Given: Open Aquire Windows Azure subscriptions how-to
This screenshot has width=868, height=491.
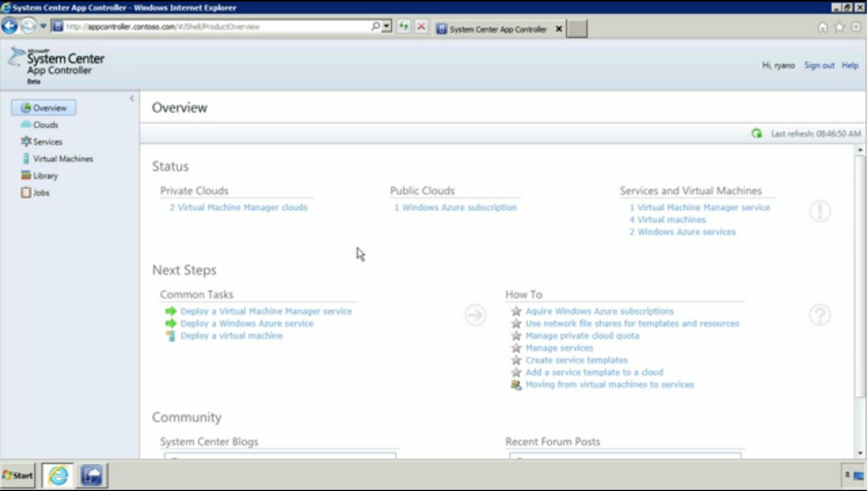Looking at the screenshot, I should tap(599, 311).
